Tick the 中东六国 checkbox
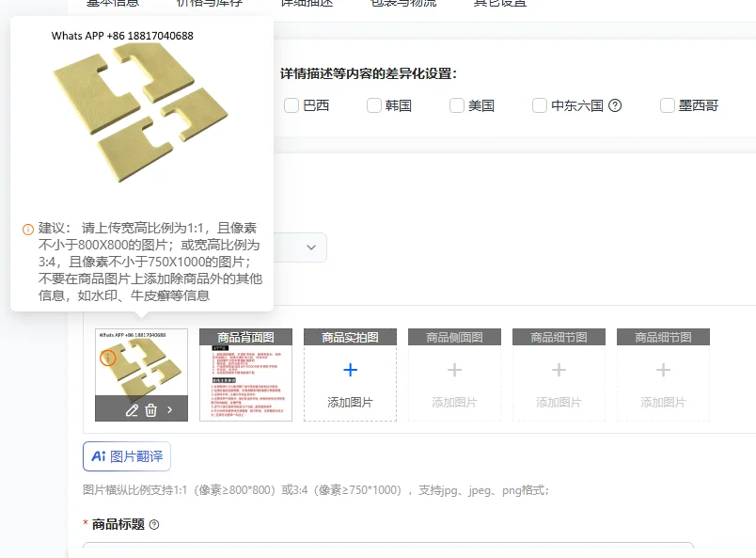 [x=540, y=105]
